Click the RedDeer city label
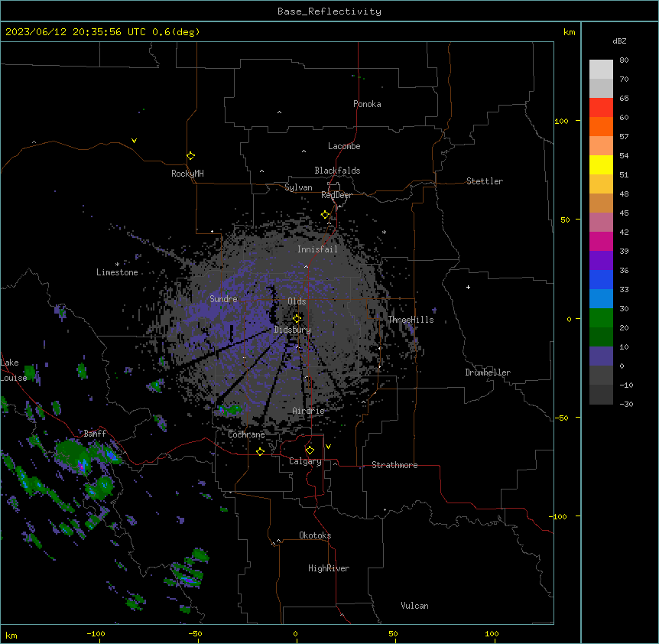The image size is (659, 644). coord(336,195)
